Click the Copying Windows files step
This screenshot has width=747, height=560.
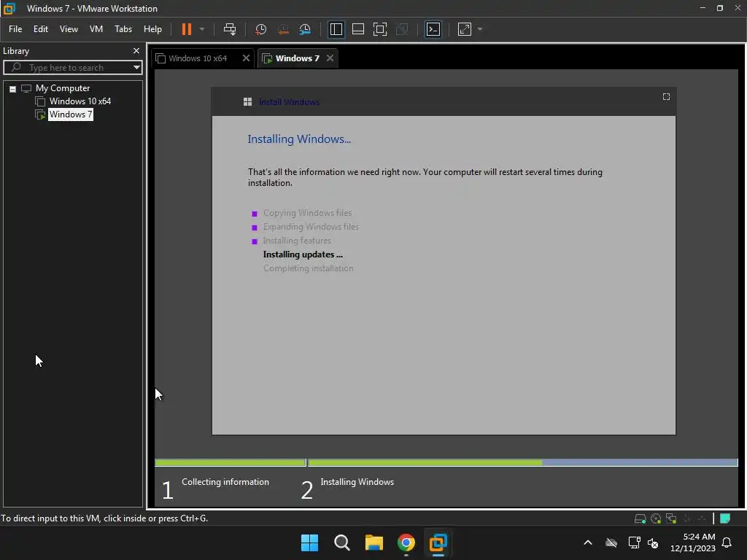point(307,213)
